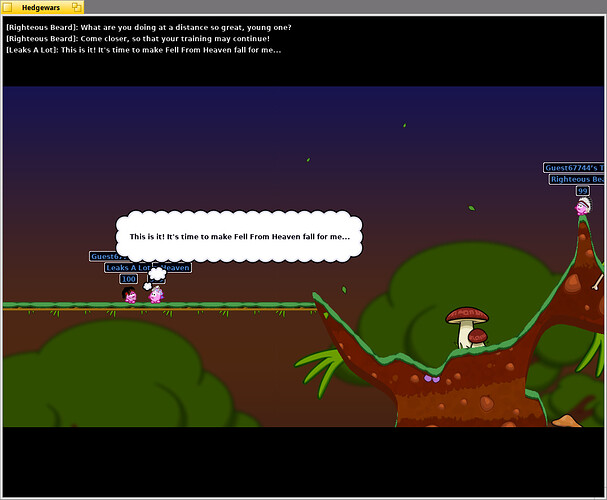Select the Leaks A Lot hedgehog with black hair
607x500 pixels.
130,295
